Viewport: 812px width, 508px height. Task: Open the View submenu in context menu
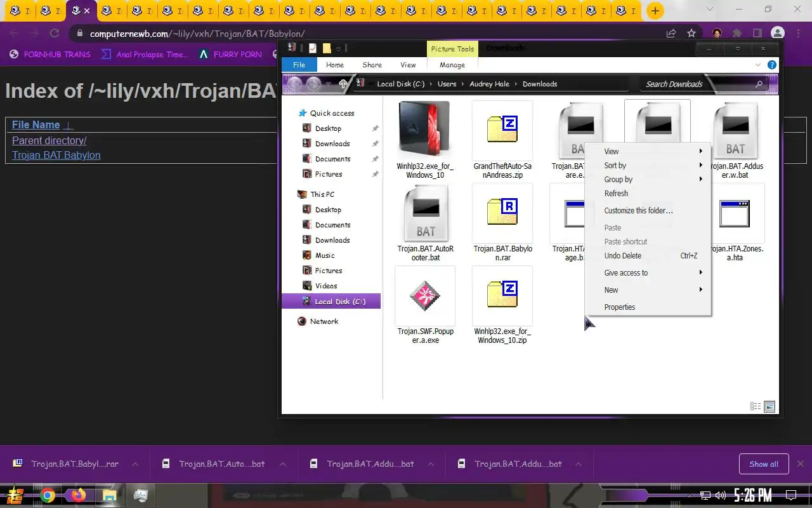pyautogui.click(x=648, y=151)
